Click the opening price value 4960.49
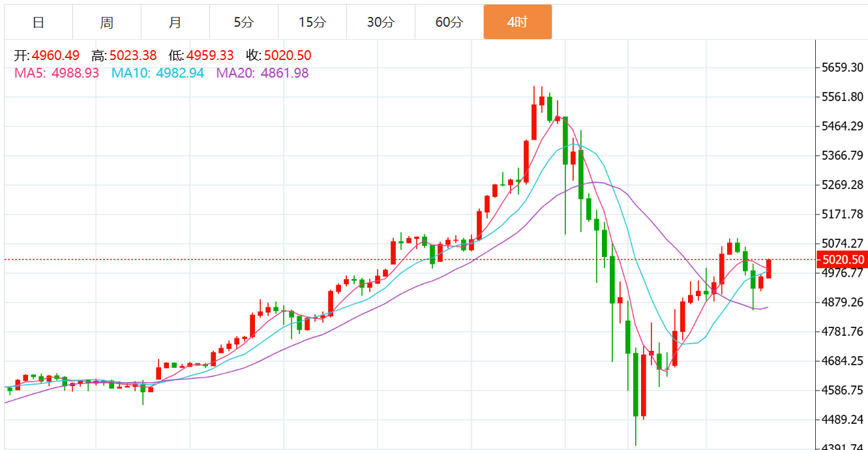The width and height of the screenshot is (868, 450). (55, 56)
